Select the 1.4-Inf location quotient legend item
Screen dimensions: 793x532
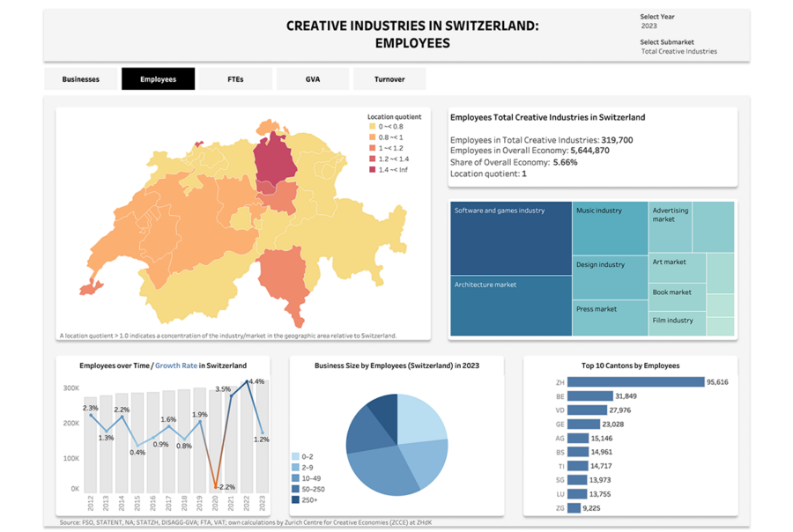pyautogui.click(x=372, y=169)
